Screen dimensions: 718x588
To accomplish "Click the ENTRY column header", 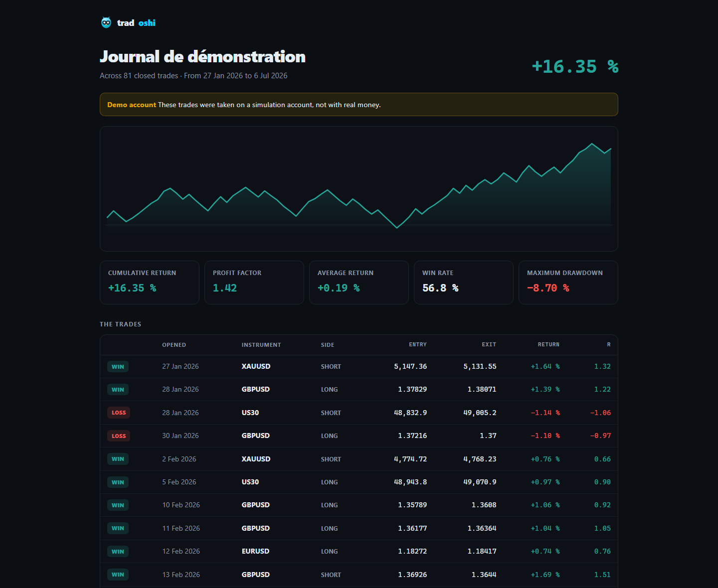I will tap(418, 344).
